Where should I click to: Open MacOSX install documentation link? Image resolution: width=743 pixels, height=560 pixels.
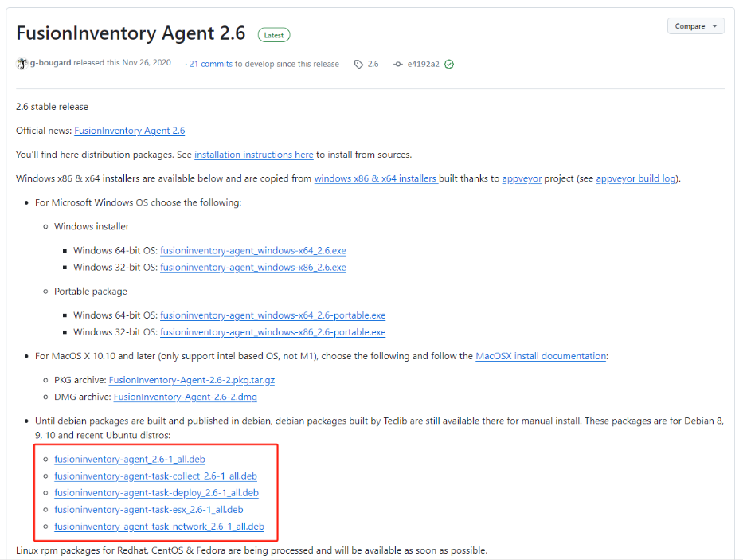point(541,356)
